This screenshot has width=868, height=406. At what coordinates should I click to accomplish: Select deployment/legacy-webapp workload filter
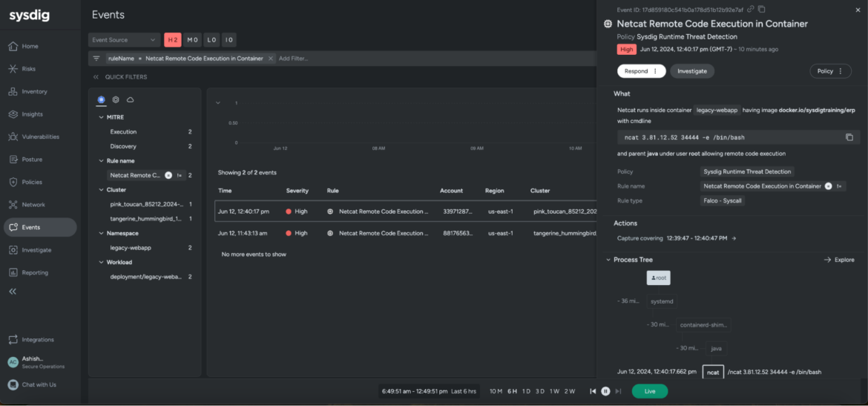click(x=146, y=276)
